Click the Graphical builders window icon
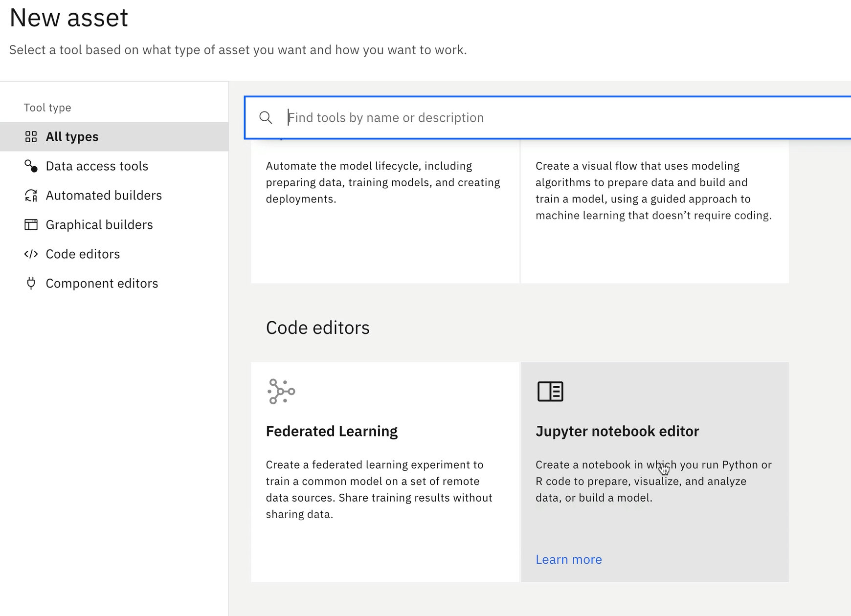This screenshot has height=616, width=851. (x=31, y=225)
